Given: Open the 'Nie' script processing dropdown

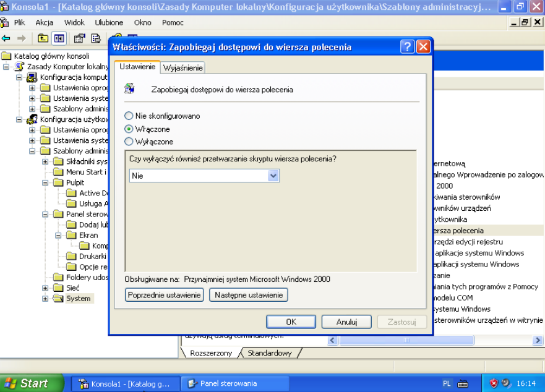Looking at the screenshot, I should tap(273, 176).
